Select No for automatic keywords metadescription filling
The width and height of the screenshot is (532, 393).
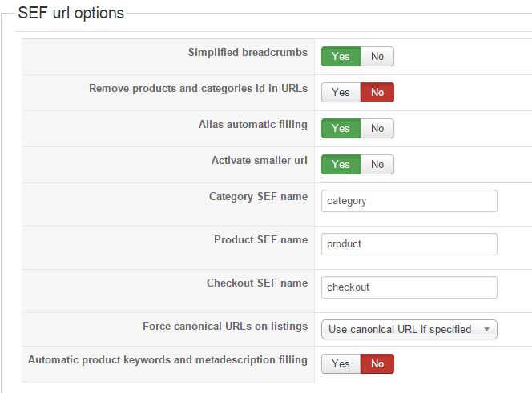click(x=377, y=364)
